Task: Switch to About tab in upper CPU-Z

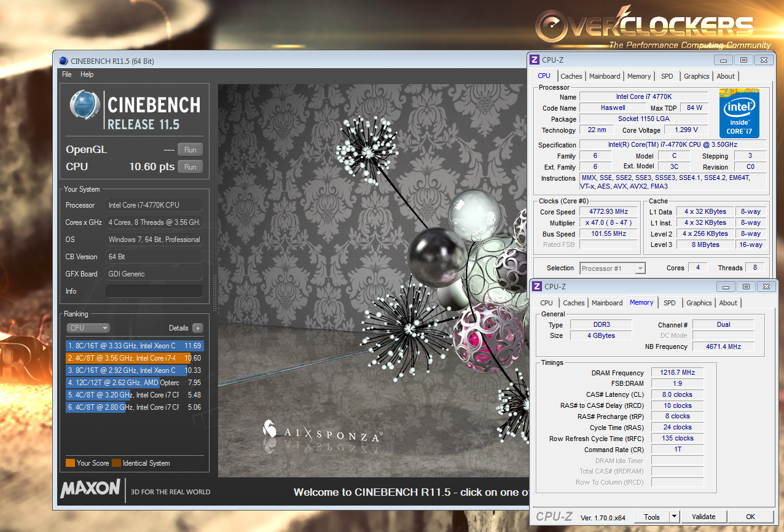Action: 726,76
